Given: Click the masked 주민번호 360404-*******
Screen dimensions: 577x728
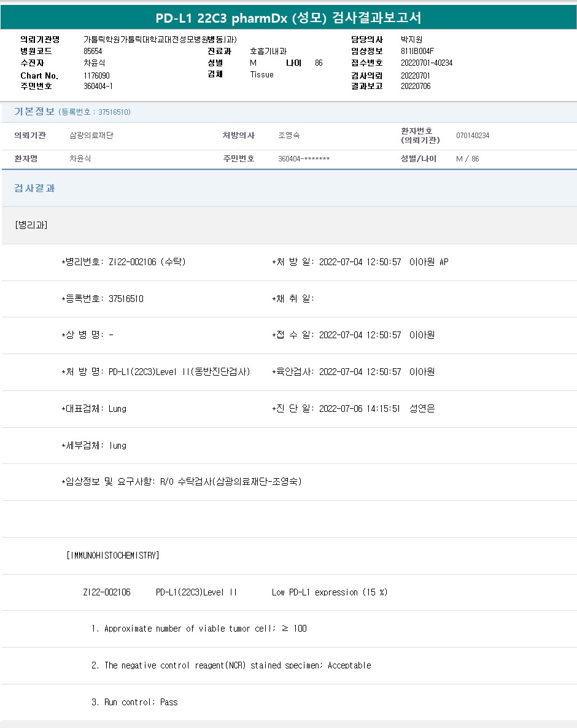Looking at the screenshot, I should pyautogui.click(x=304, y=159).
